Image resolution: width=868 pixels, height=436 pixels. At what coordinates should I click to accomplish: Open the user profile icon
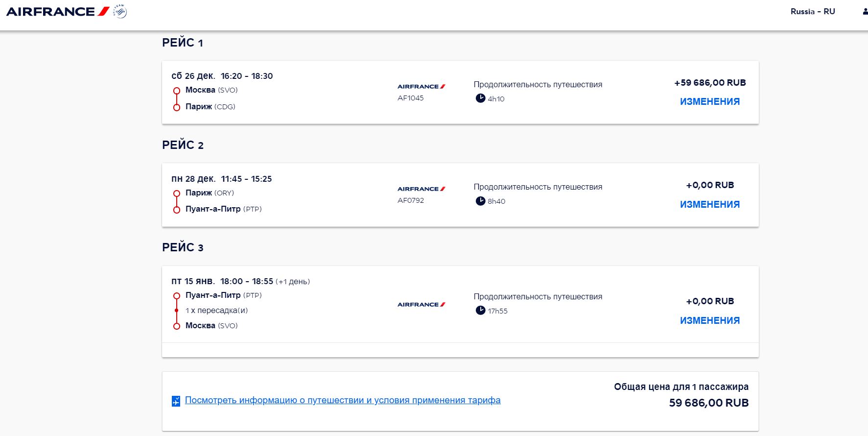coord(865,12)
